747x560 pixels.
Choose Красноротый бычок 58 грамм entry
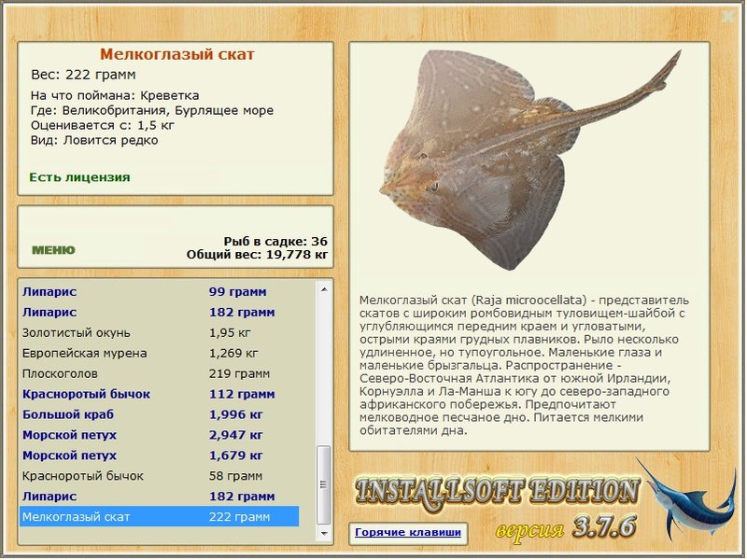(x=159, y=476)
